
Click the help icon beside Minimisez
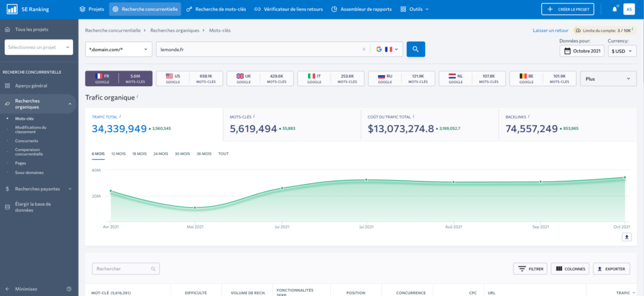click(x=69, y=289)
